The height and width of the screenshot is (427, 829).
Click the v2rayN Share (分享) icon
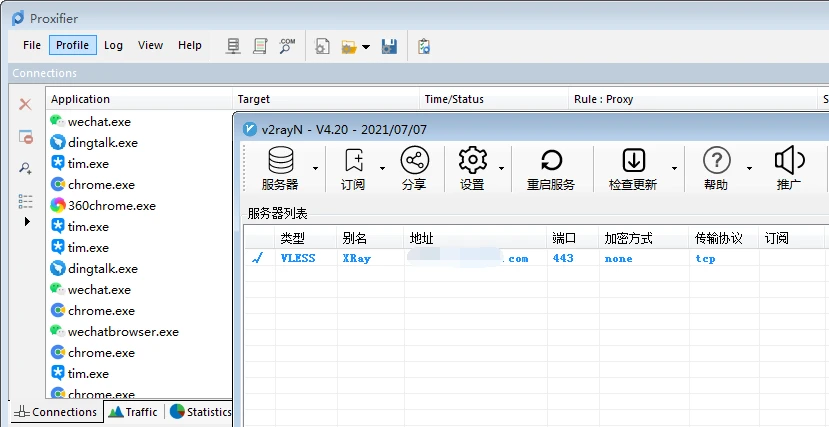[414, 160]
